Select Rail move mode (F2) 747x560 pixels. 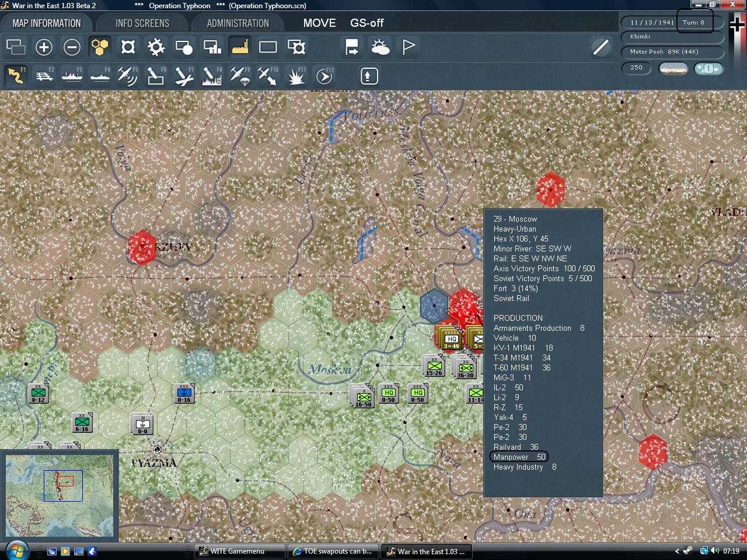coord(44,76)
